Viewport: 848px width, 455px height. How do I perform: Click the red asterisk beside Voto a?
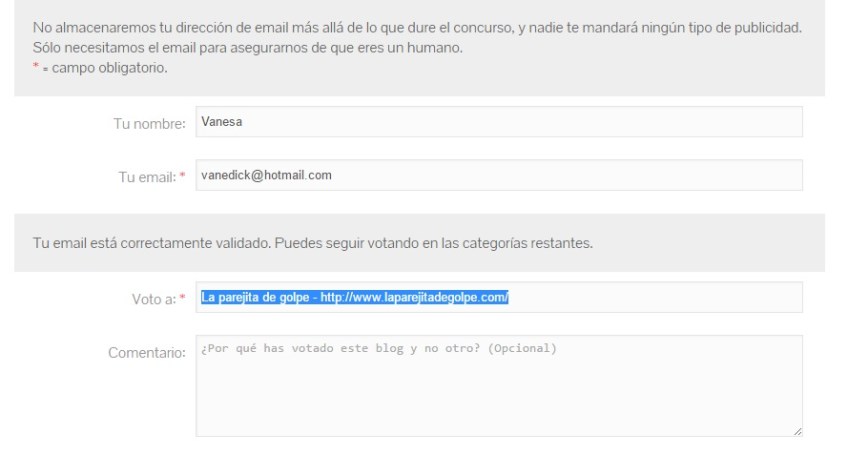click(183, 298)
